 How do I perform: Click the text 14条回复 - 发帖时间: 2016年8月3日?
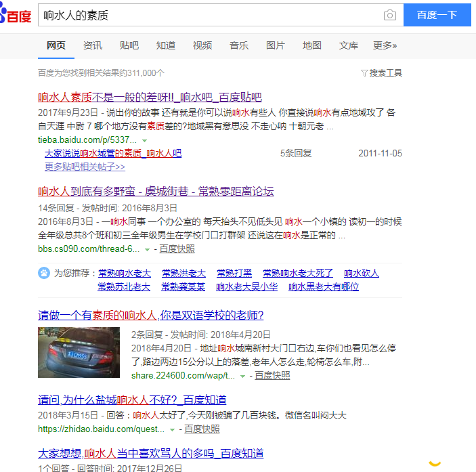pos(108,208)
